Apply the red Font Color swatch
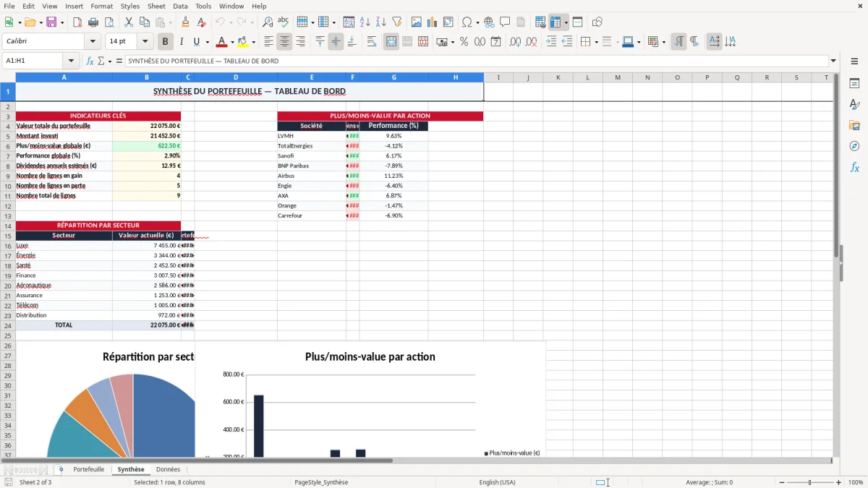The image size is (868, 488). click(222, 42)
